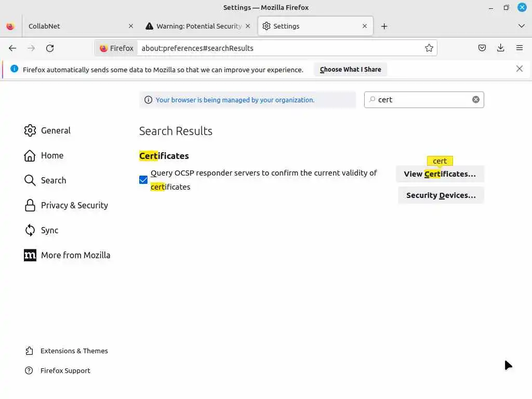This screenshot has width=532, height=399.
Task: Click the View Certificates button
Action: pyautogui.click(x=440, y=174)
